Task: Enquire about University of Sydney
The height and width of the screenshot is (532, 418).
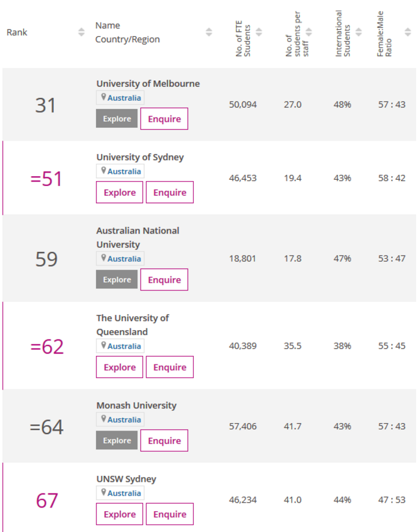Action: [169, 192]
